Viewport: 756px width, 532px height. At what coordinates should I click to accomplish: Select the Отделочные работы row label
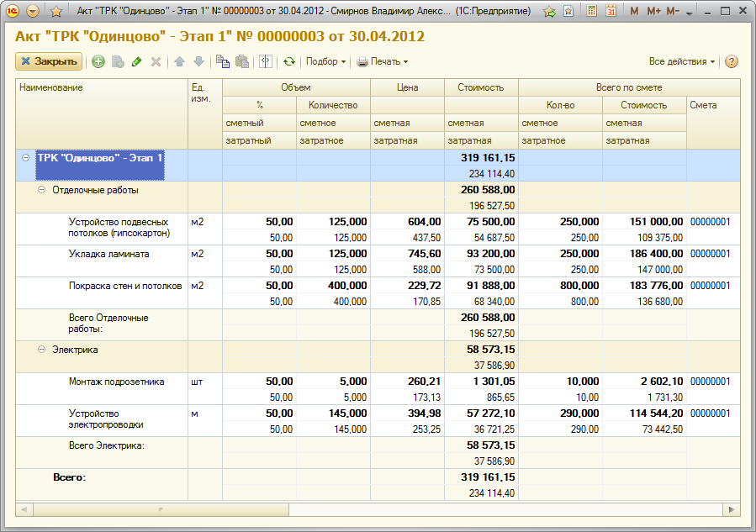(96, 190)
